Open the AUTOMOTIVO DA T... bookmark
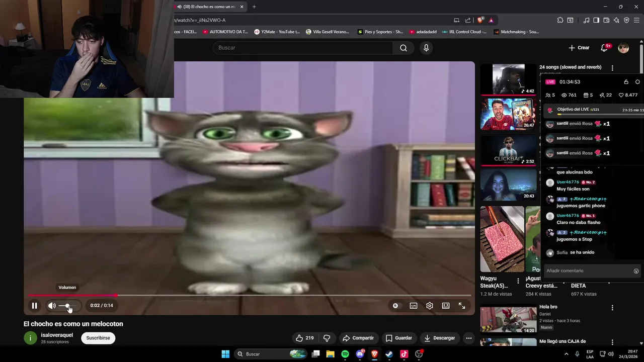Viewport: 644px width, 362px height. pyautogui.click(x=225, y=32)
